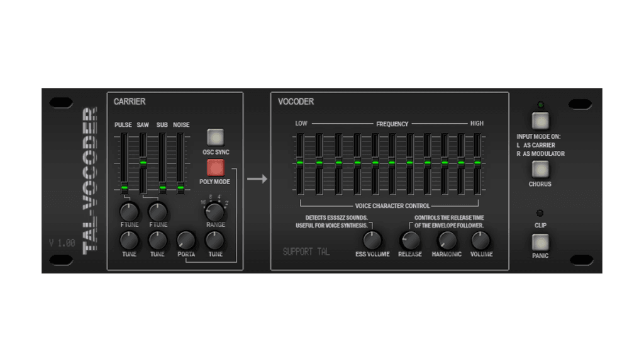644x362 pixels.
Task: Toggle POLY MODE on the carrier
Action: [214, 166]
